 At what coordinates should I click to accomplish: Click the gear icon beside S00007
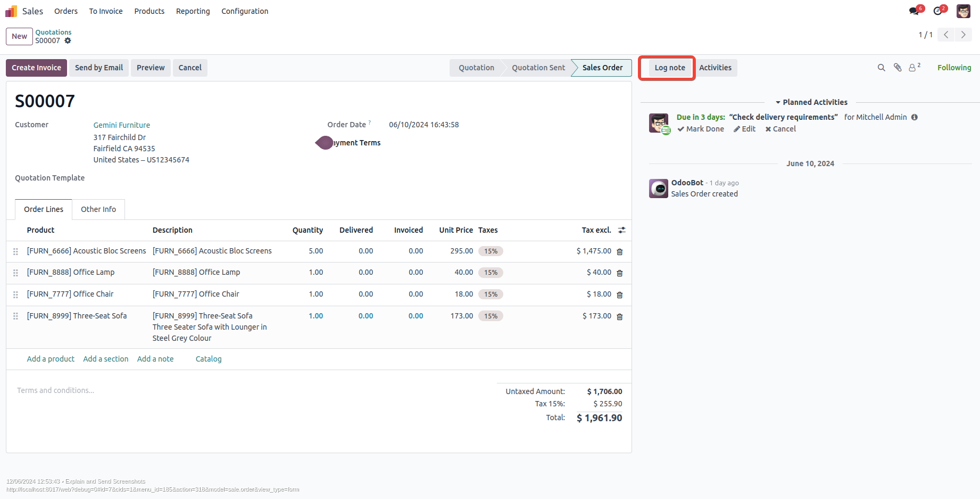click(x=68, y=40)
